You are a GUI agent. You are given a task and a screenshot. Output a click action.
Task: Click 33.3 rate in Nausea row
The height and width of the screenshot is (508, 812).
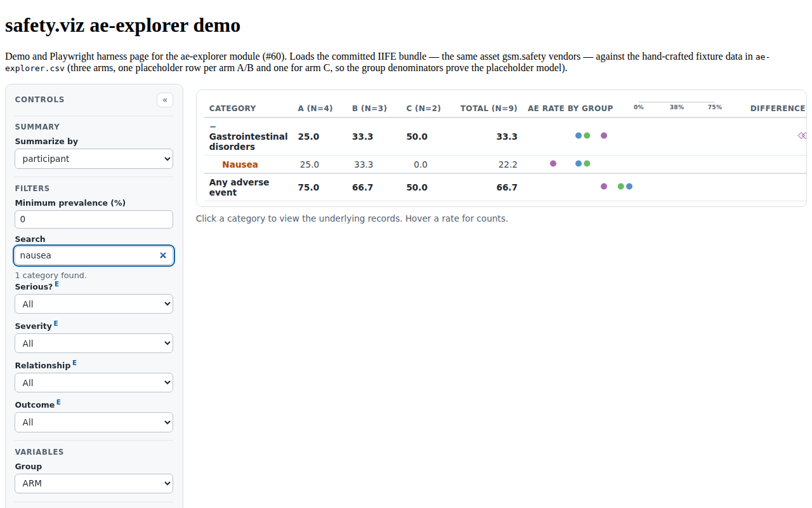363,164
